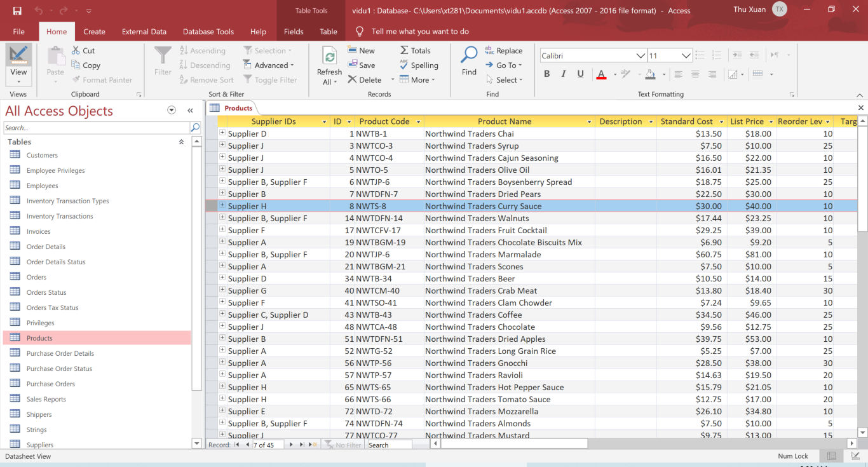The image size is (868, 467).
Task: Expand record row for Supplier D Chai
Action: (222, 133)
